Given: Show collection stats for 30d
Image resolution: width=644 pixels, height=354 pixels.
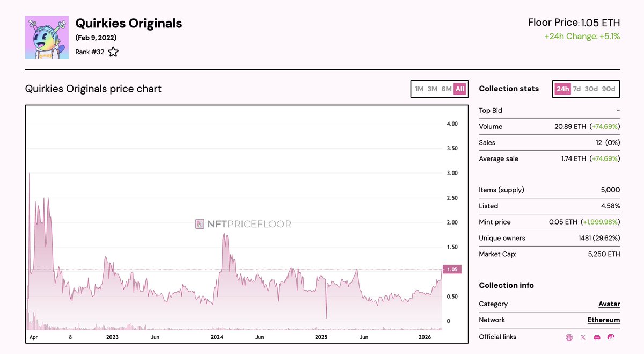Looking at the screenshot, I should tap(591, 89).
